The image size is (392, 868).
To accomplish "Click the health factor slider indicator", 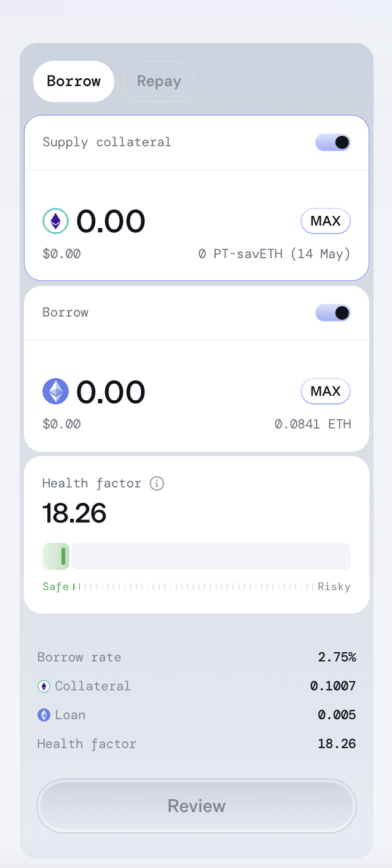I will pyautogui.click(x=63, y=556).
